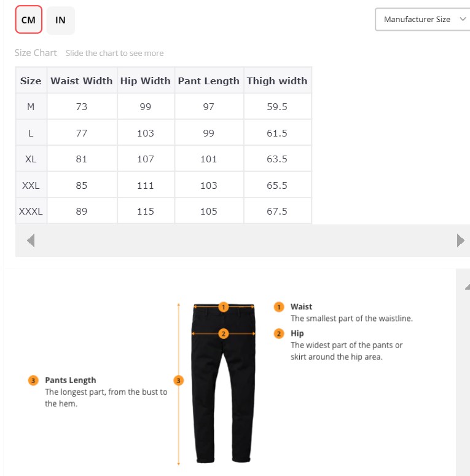Viewport: 470px width, 476px height.
Task: Click the M size row label
Action: [31, 107]
